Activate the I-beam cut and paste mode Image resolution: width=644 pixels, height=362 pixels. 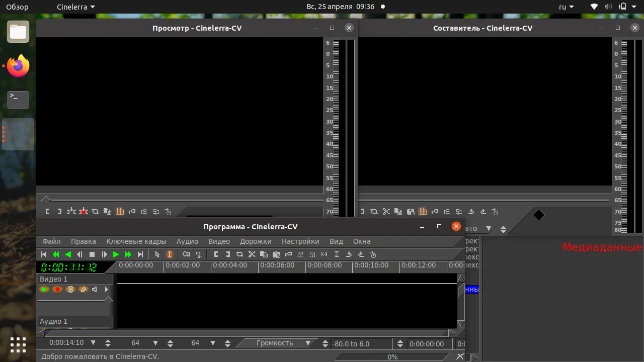click(170, 254)
